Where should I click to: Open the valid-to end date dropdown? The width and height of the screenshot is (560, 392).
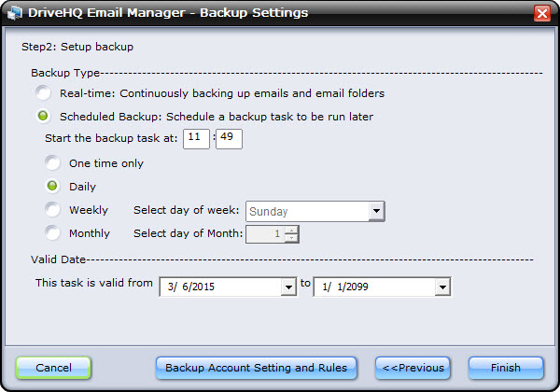[442, 286]
